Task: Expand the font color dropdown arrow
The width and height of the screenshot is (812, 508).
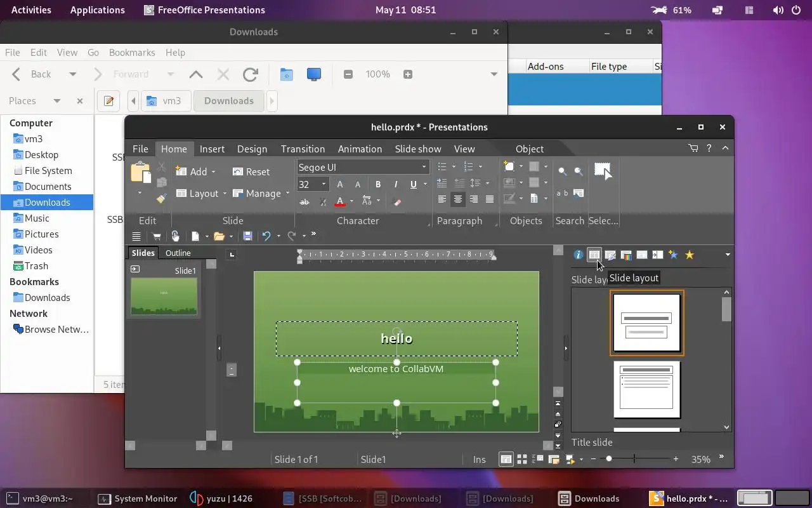Action: [351, 201]
